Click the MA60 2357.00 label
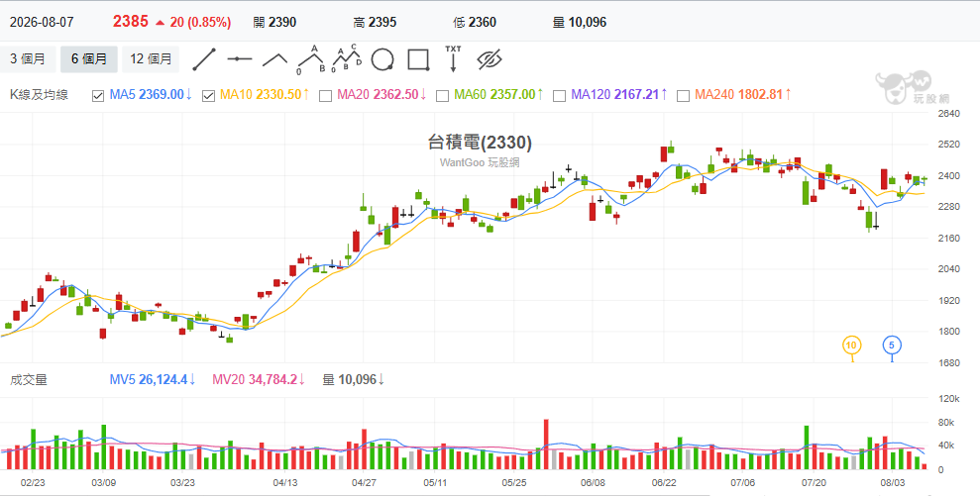 coord(498,95)
